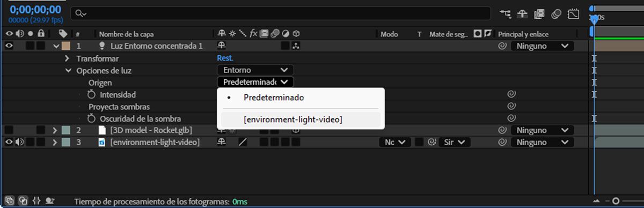Image resolution: width=644 pixels, height=208 pixels.
Task: Click the label tag column icon
Action: (63, 34)
